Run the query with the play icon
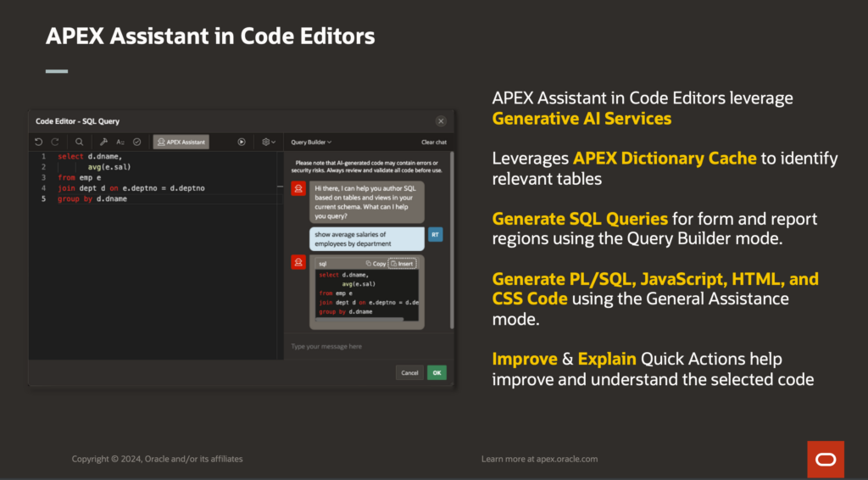Screen dimensions: 868x480 point(242,142)
